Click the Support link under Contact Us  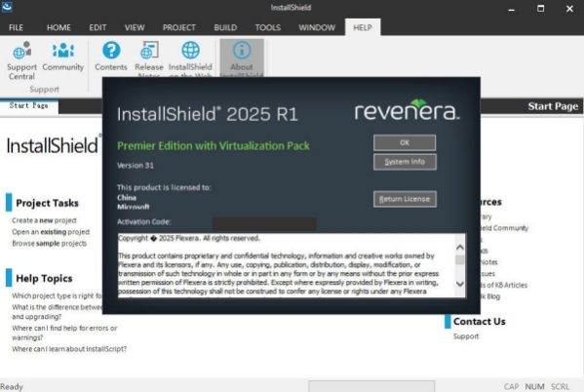466,336
